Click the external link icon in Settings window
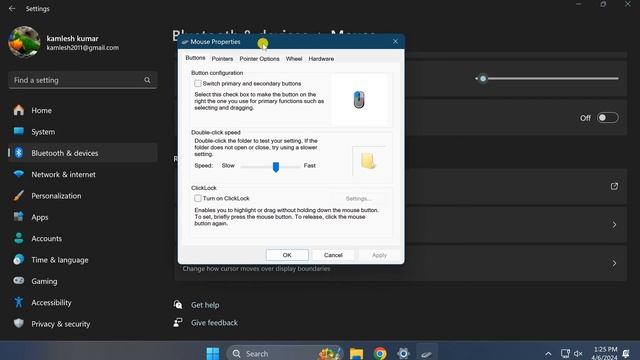This screenshot has height=360, width=640. (x=614, y=186)
